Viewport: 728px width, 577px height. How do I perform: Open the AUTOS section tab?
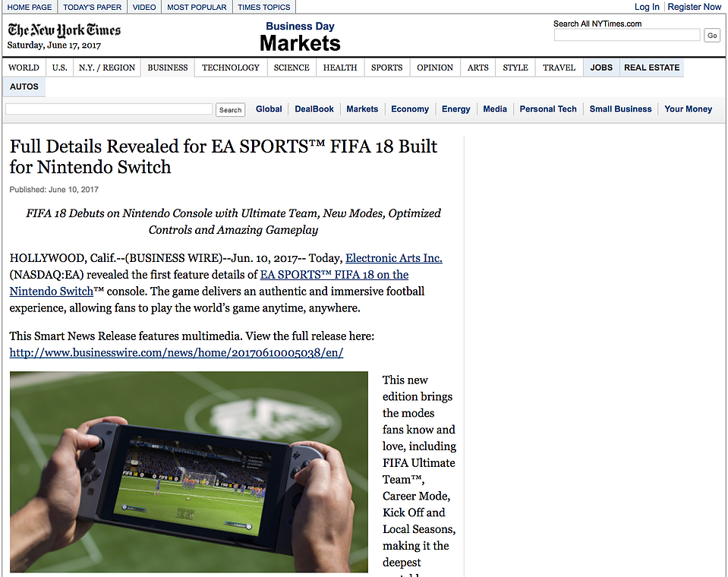24,87
